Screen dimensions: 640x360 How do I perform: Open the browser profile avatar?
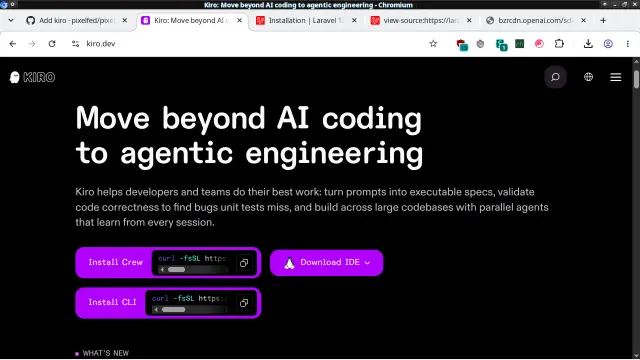tap(608, 44)
